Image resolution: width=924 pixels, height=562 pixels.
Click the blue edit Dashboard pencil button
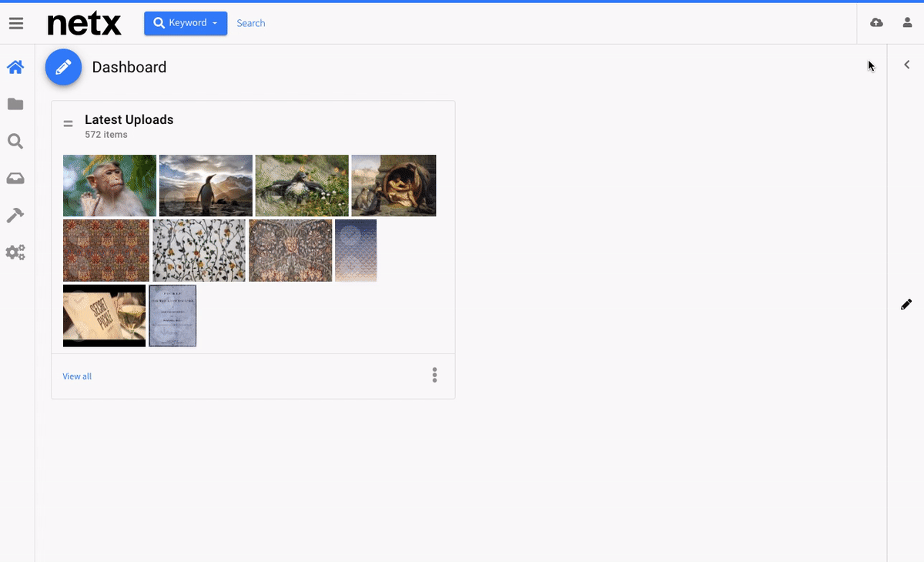click(x=64, y=67)
